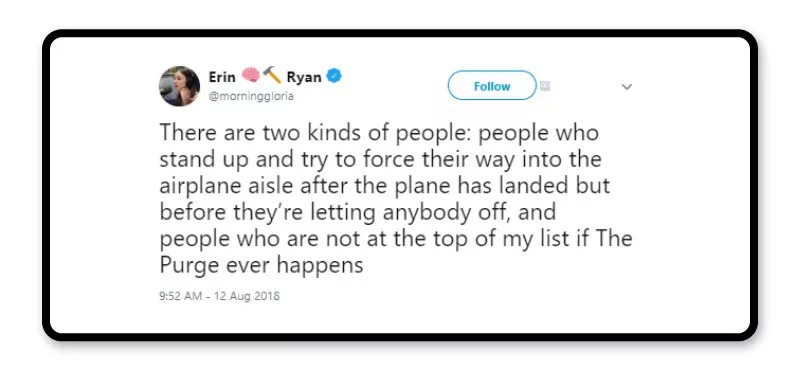Viewport: 800px width, 374px height.
Task: Open the 9:52 AM timestamp link
Action: pyautogui.click(x=181, y=296)
